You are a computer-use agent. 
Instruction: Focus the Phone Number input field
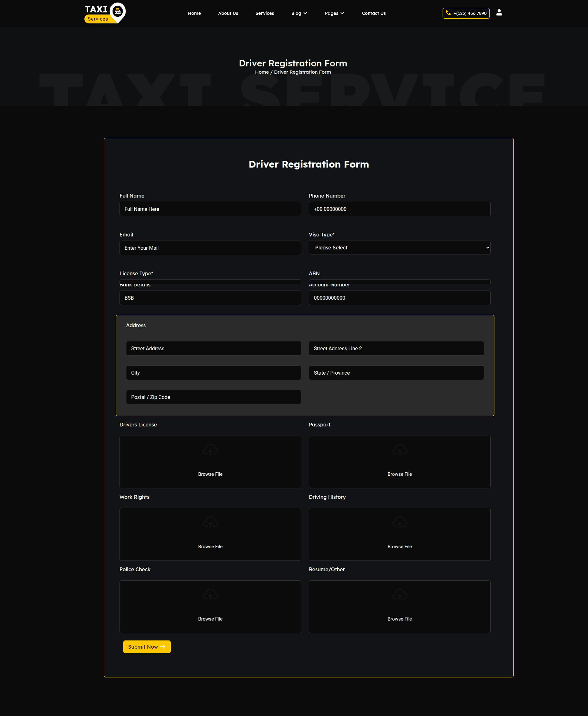click(x=399, y=209)
